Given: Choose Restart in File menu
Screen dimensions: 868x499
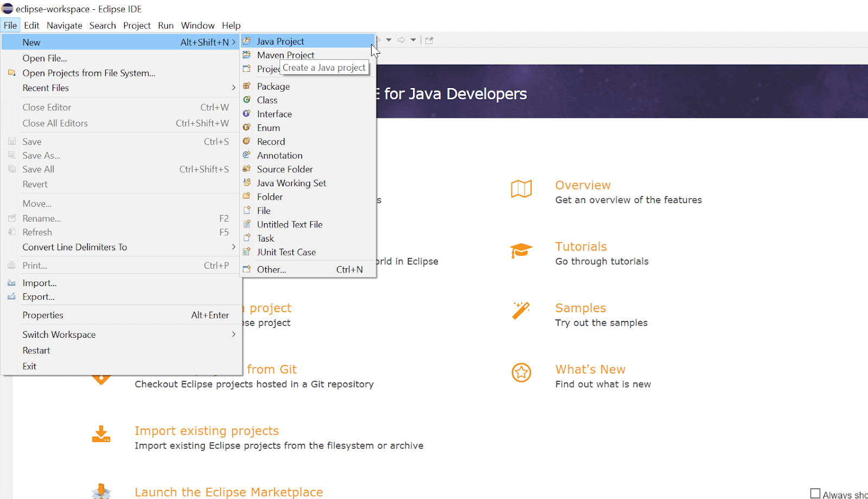Looking at the screenshot, I should point(121,350).
